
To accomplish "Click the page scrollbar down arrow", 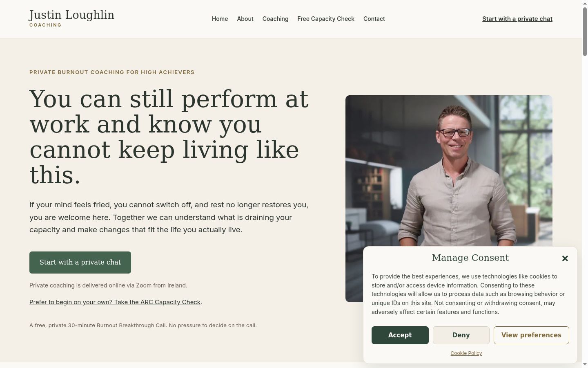I will click(x=585, y=364).
